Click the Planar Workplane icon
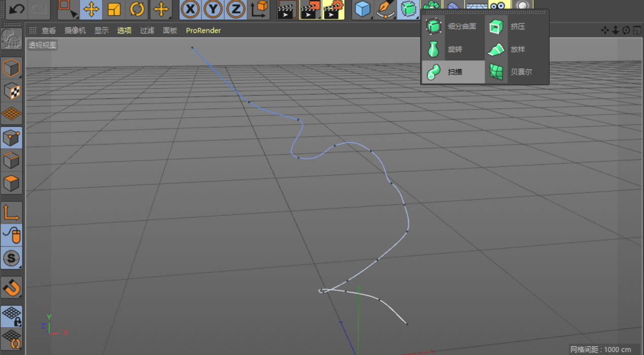Screen dimensions: 644x355 (11, 338)
